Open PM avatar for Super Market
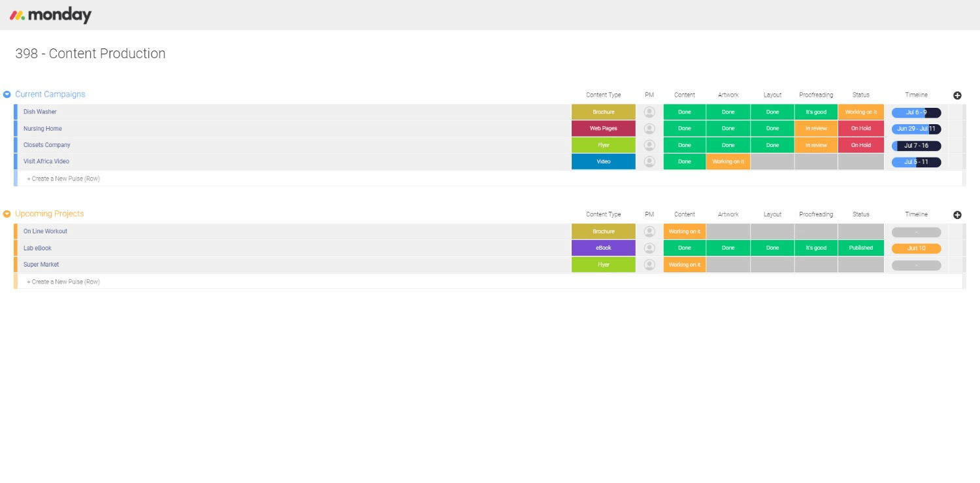Image resolution: width=980 pixels, height=483 pixels. pyautogui.click(x=649, y=265)
